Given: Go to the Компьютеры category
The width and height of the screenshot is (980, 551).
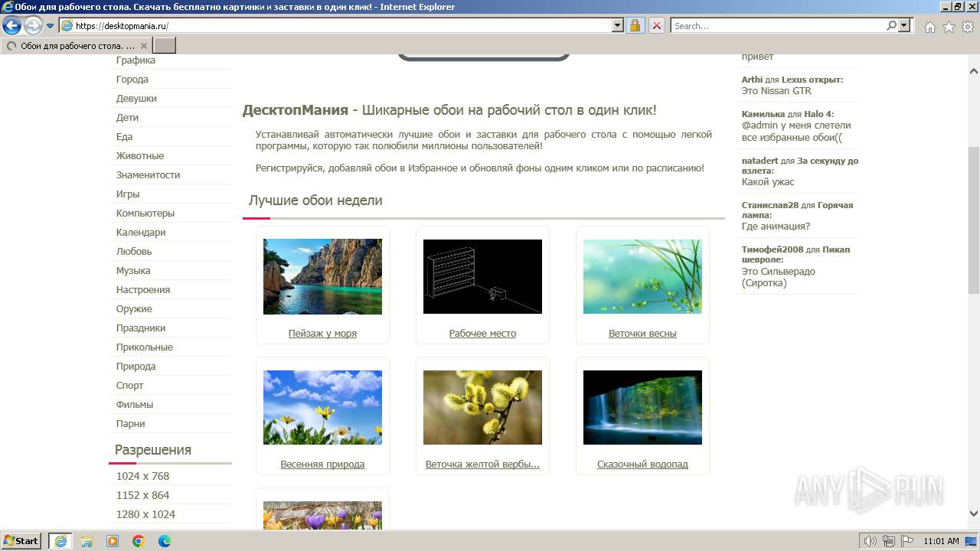Looking at the screenshot, I should (x=145, y=214).
